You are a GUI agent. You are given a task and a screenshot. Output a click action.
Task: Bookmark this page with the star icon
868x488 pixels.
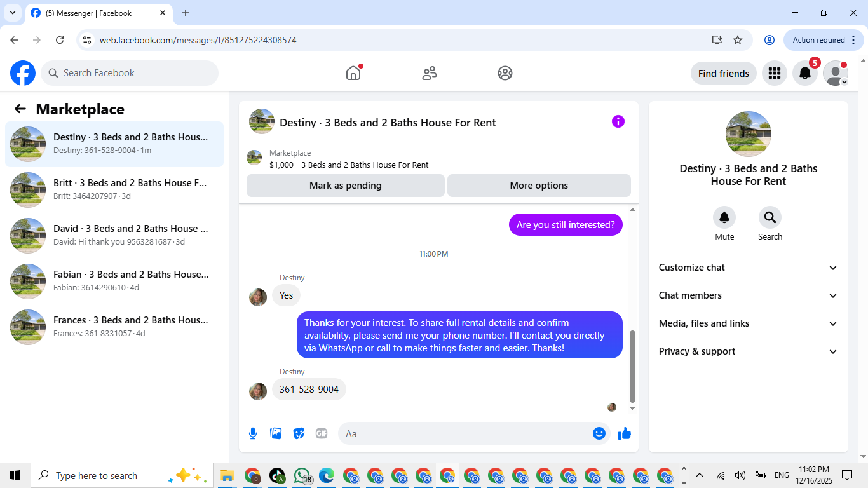pos(738,40)
